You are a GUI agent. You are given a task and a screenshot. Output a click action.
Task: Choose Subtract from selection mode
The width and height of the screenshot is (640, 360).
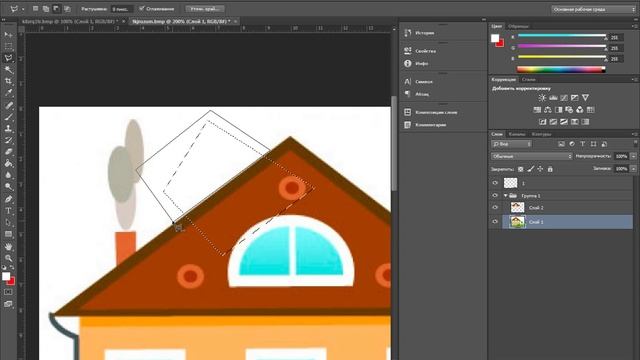(x=56, y=9)
